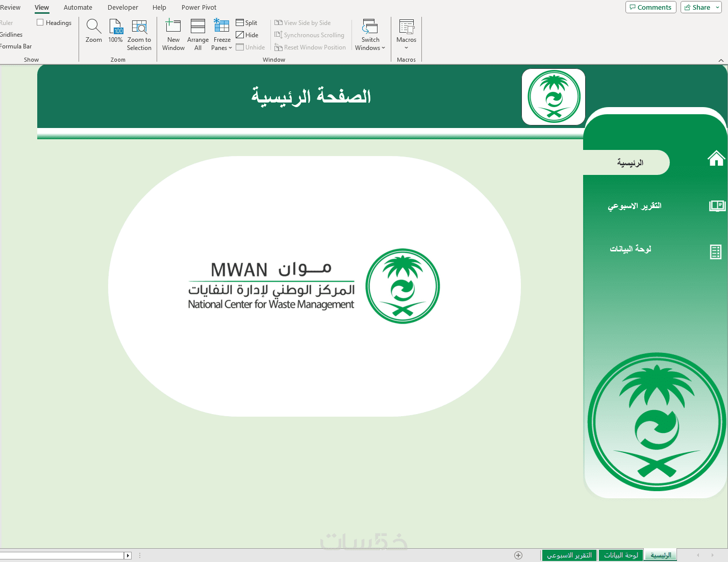The height and width of the screenshot is (562, 728).
Task: Collapse the ribbon with chevron
Action: pos(721,60)
